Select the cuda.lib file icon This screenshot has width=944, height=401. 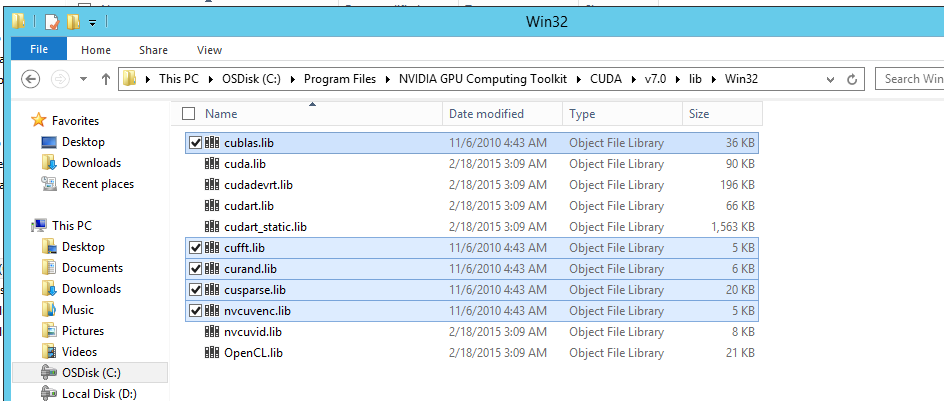tap(211, 164)
